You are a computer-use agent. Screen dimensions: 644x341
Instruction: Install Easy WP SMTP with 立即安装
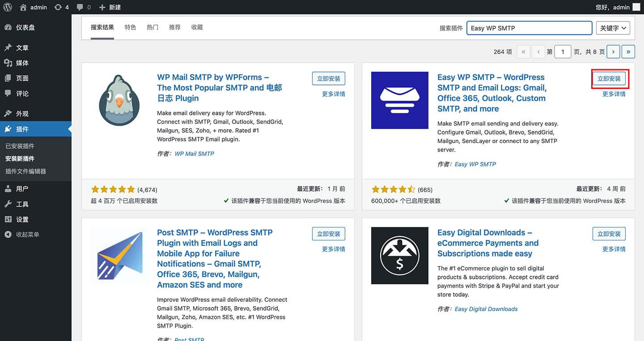point(609,79)
